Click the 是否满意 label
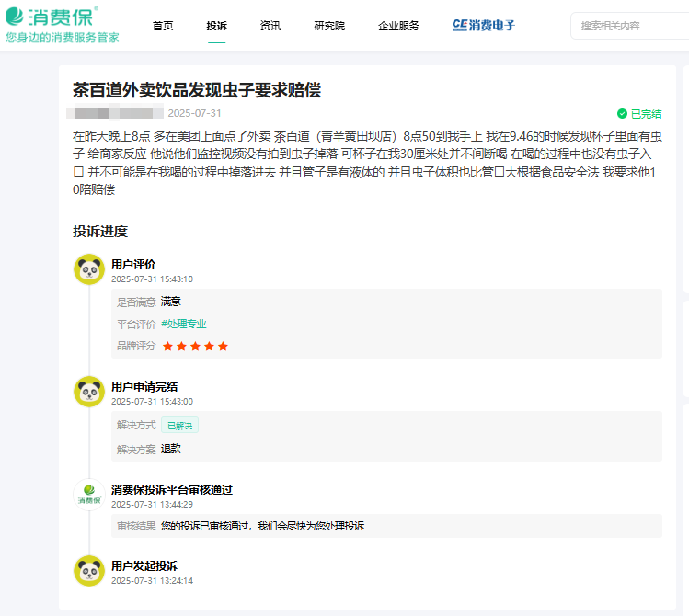689x616 pixels. point(136,302)
